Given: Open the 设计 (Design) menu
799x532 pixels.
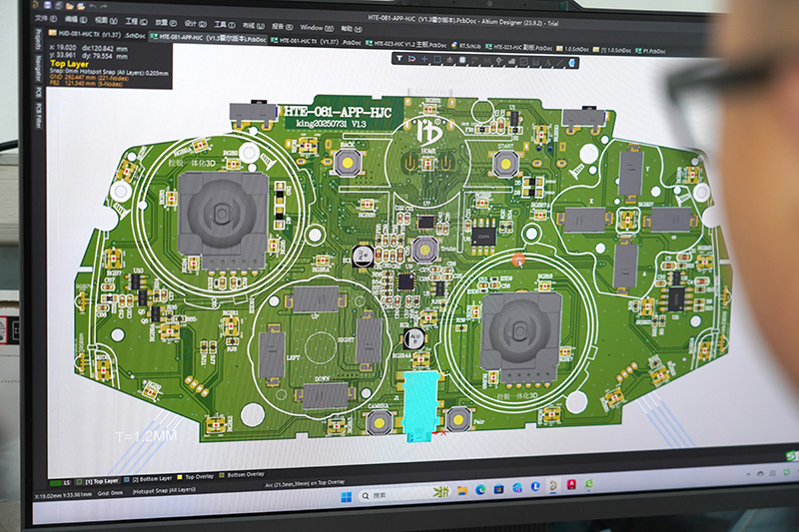Looking at the screenshot, I should tap(192, 22).
